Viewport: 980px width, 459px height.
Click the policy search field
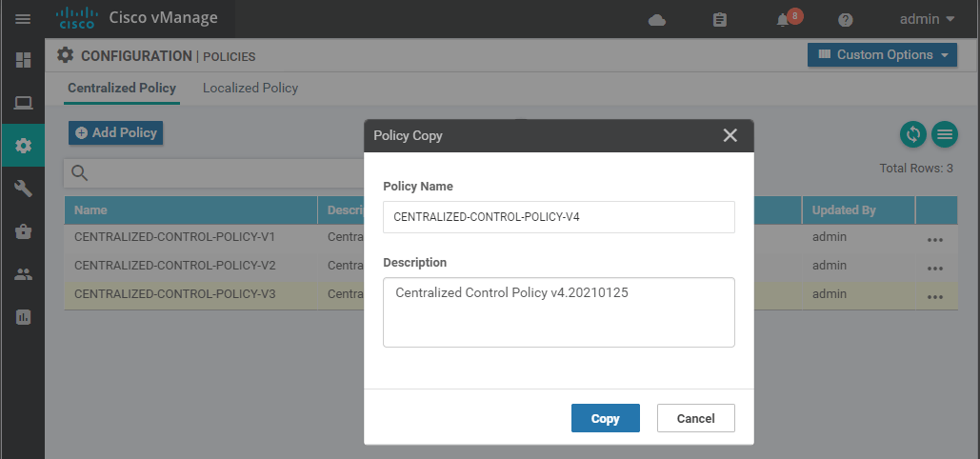[215, 173]
